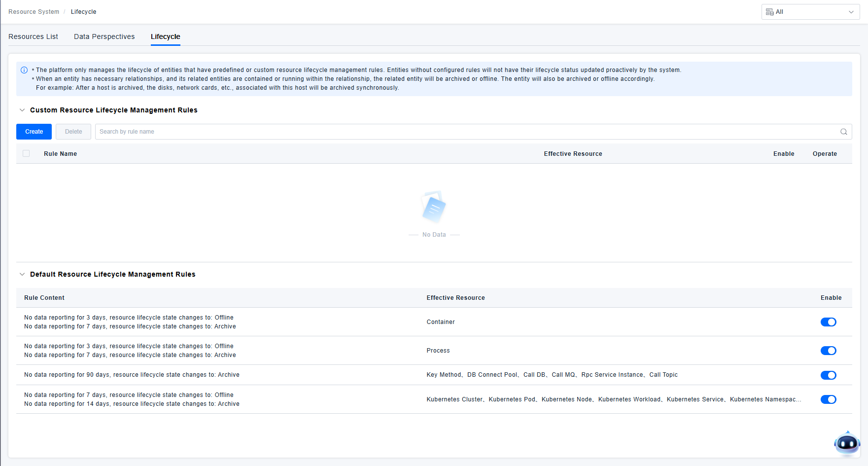Image resolution: width=868 pixels, height=466 pixels.
Task: Click the Delete button
Action: [73, 132]
